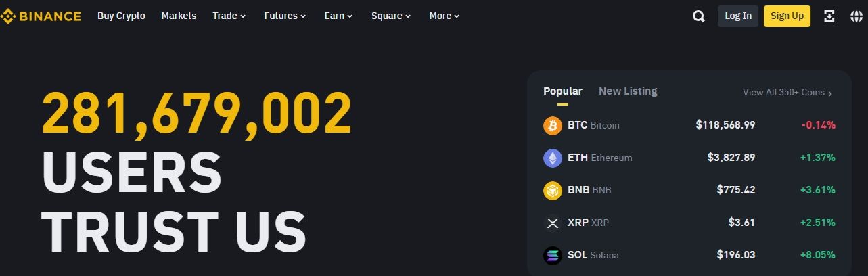Viewport: 868px width, 276px height.
Task: Open the search magnifier icon
Action: tap(699, 16)
